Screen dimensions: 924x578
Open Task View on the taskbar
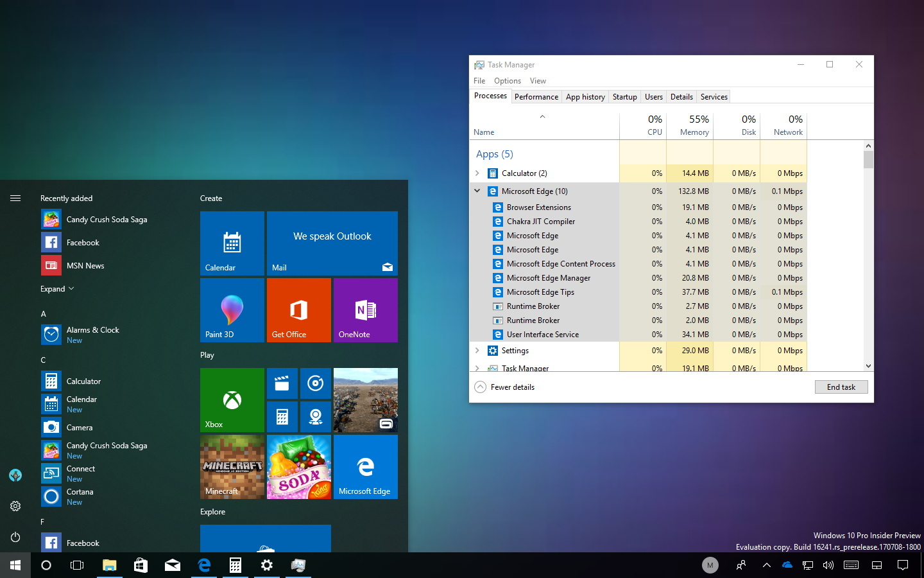[76, 565]
